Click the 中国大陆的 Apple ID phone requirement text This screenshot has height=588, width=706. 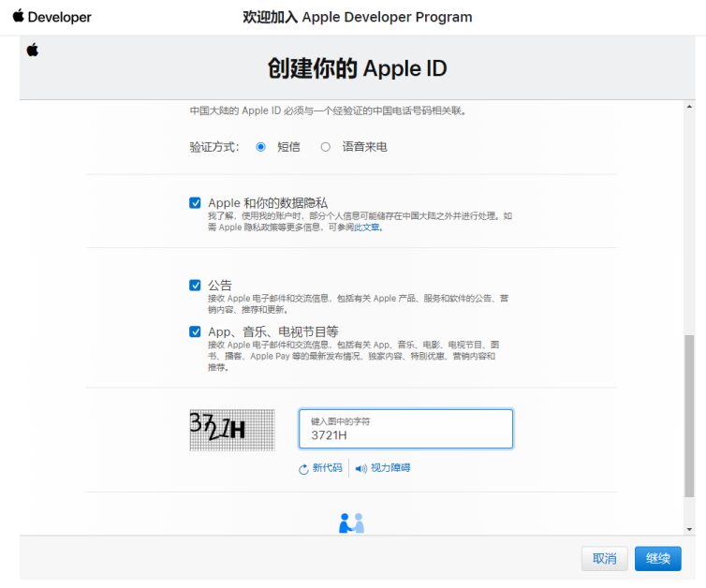328,110
